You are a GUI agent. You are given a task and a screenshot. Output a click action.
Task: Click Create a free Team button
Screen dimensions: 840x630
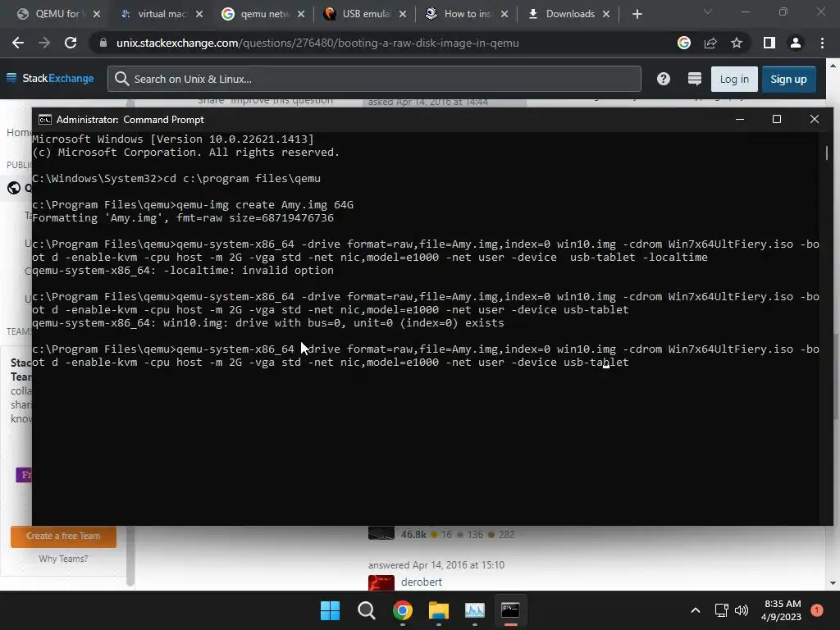[x=63, y=536]
